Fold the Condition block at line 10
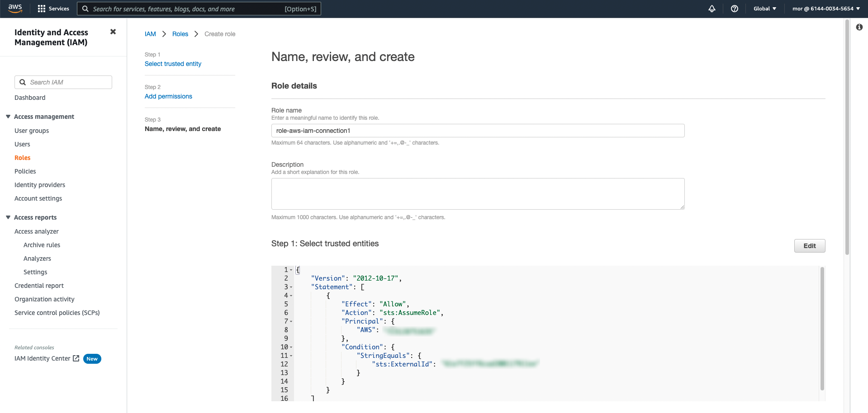The image size is (868, 413). tap(291, 347)
